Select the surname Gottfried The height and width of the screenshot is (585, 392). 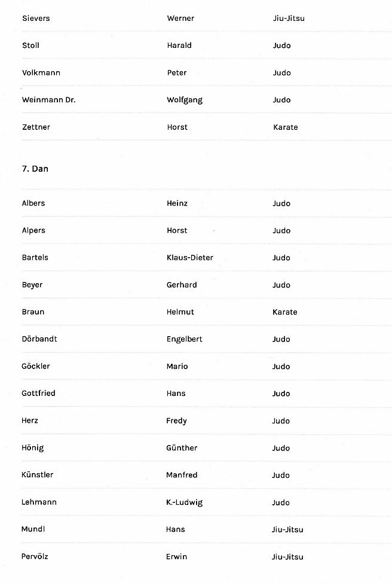pyautogui.click(x=40, y=394)
